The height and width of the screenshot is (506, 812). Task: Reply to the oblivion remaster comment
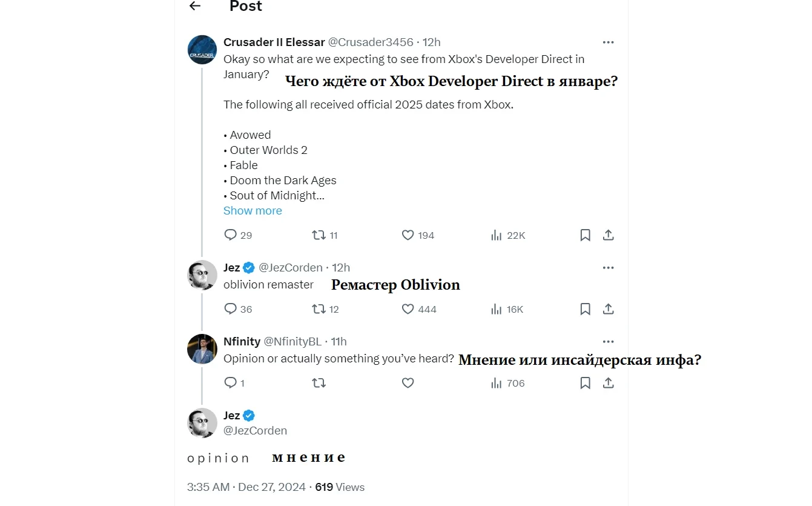(x=230, y=309)
